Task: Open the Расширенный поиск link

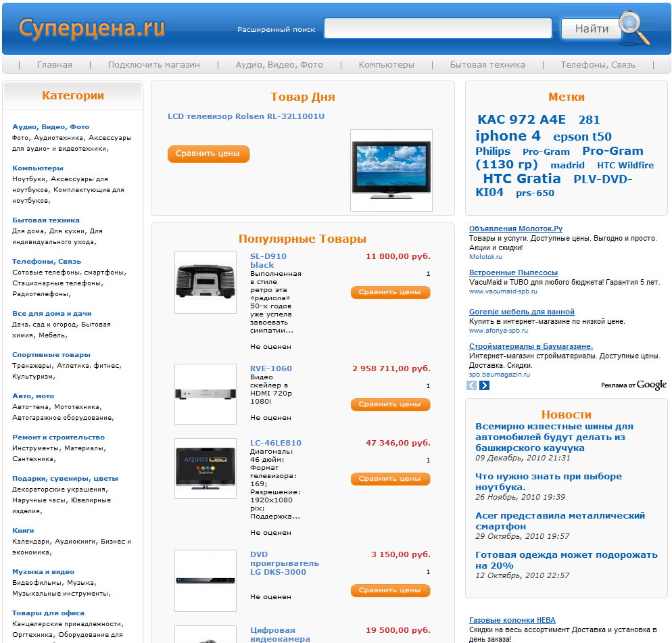Action: pyautogui.click(x=276, y=30)
